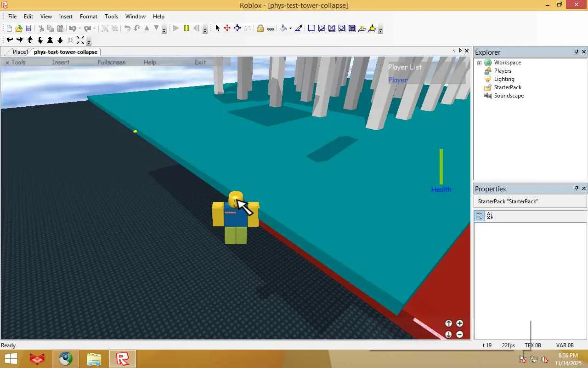Expand the Workspace tree node
The width and height of the screenshot is (588, 368).
[x=479, y=63]
